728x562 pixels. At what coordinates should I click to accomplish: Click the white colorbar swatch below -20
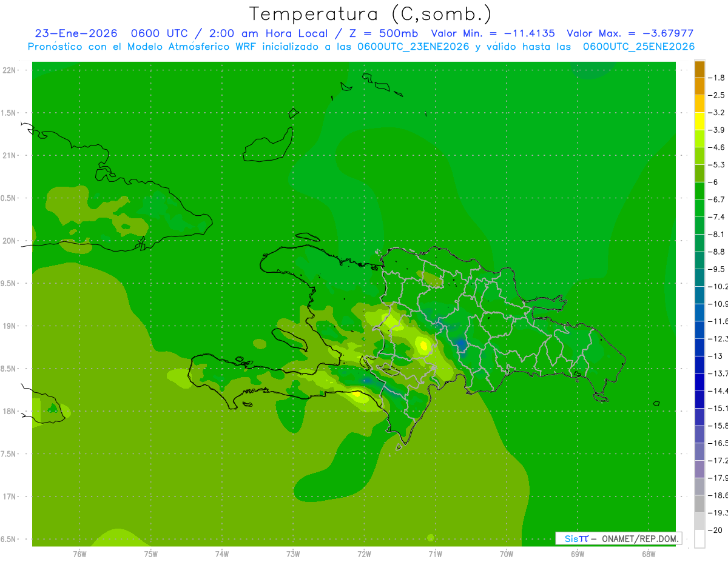click(x=699, y=539)
